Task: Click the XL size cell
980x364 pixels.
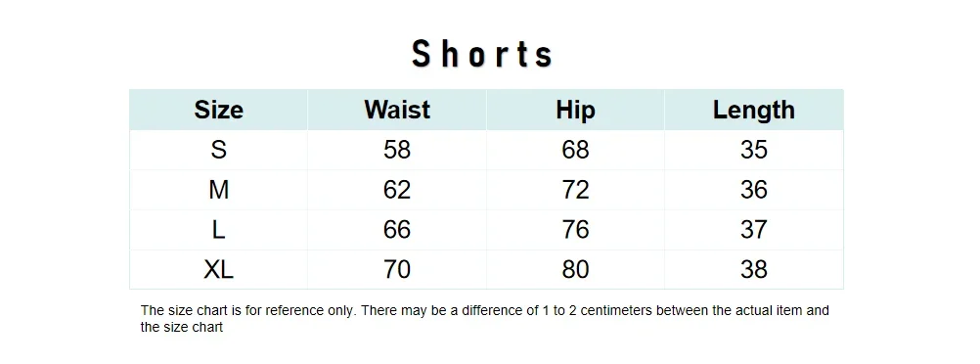Action: (218, 269)
